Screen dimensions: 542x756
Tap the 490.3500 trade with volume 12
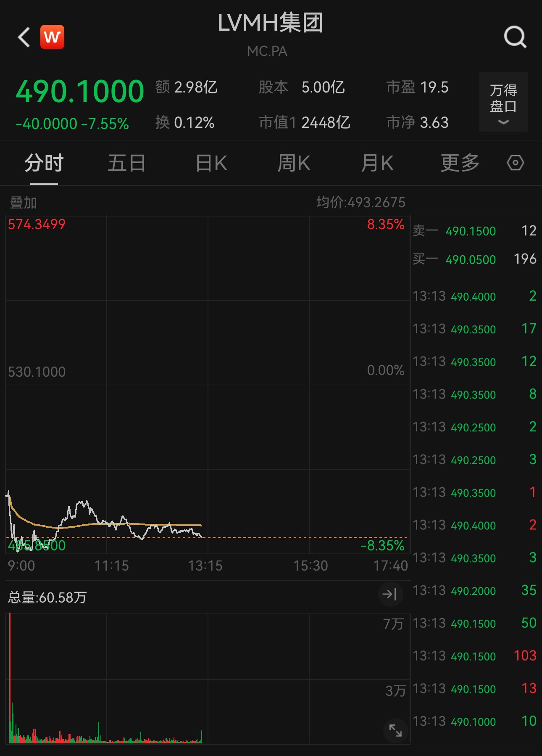[474, 362]
